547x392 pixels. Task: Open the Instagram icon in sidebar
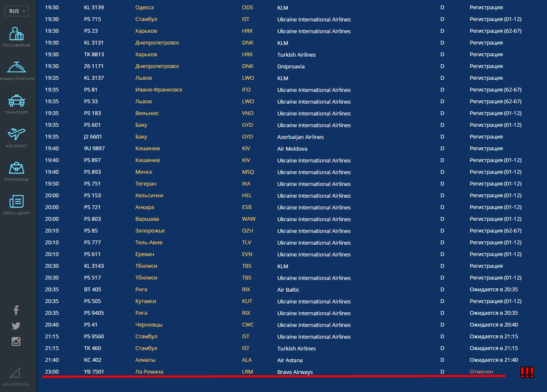pyautogui.click(x=16, y=341)
